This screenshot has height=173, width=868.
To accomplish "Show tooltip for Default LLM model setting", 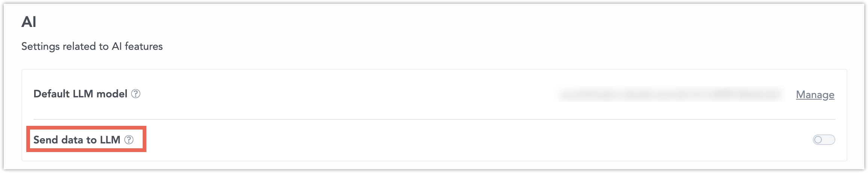I will pyautogui.click(x=136, y=94).
